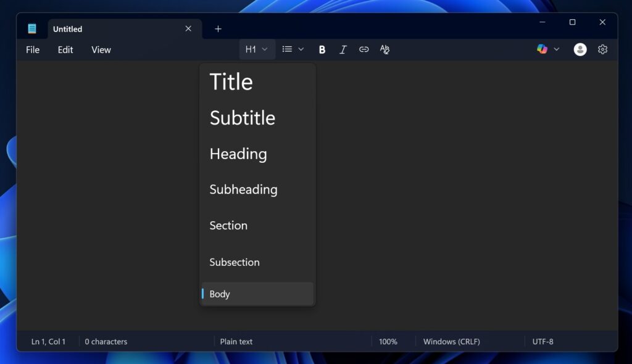Open the File menu
The image size is (632, 364).
click(32, 49)
